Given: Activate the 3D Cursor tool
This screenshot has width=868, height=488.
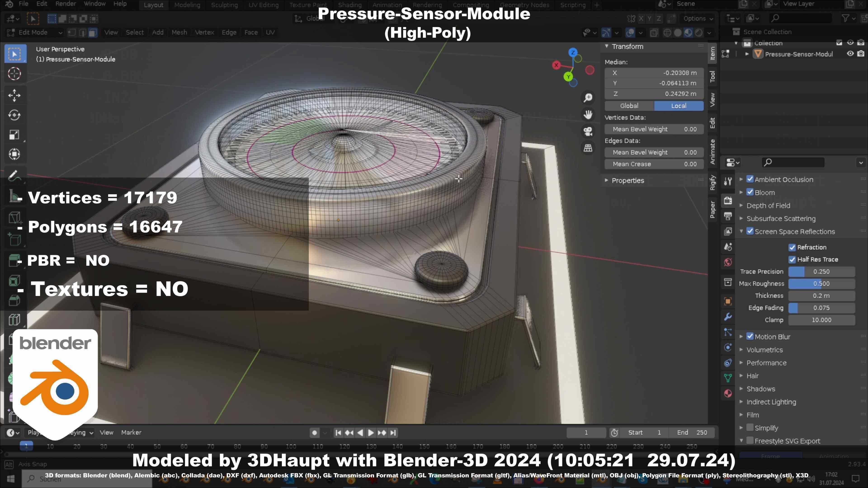Looking at the screenshot, I should [x=14, y=74].
